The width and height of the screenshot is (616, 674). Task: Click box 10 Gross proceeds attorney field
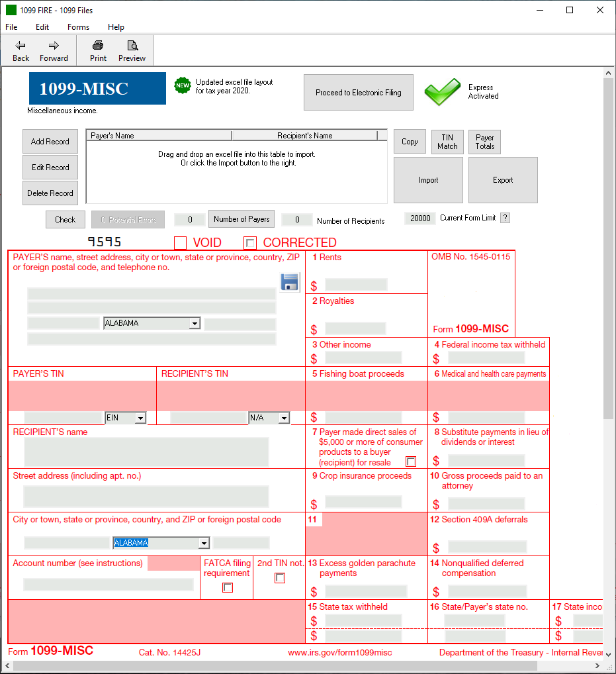point(486,504)
